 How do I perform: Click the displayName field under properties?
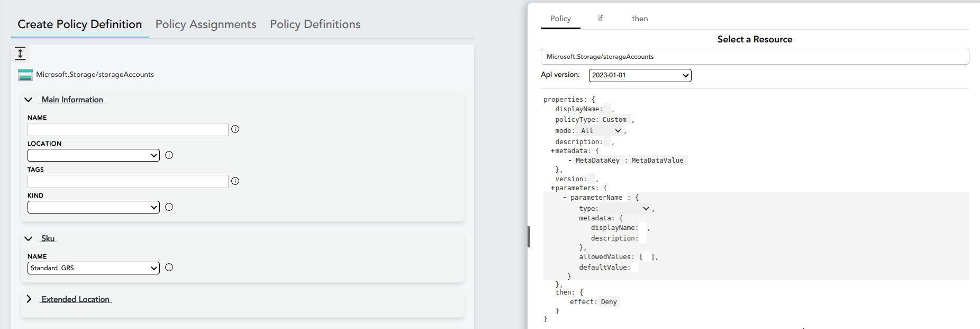607,109
